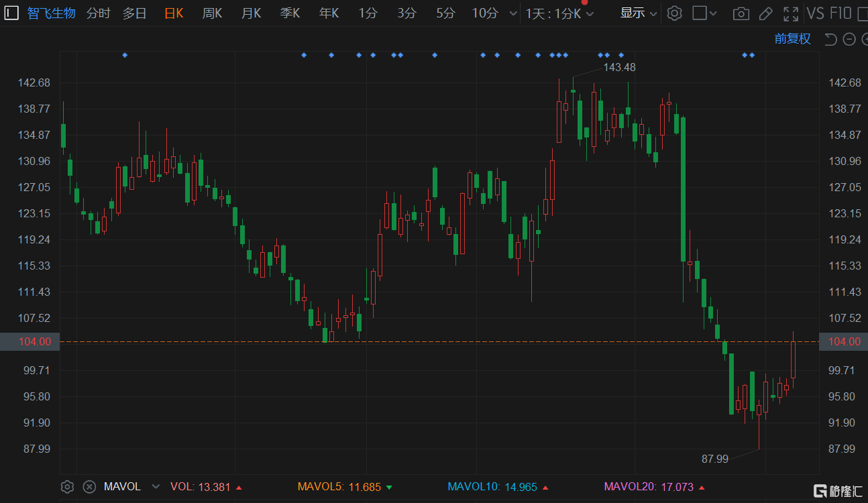Switch to the 分时 intraday tab
This screenshot has height=503, width=868.
click(x=98, y=13)
